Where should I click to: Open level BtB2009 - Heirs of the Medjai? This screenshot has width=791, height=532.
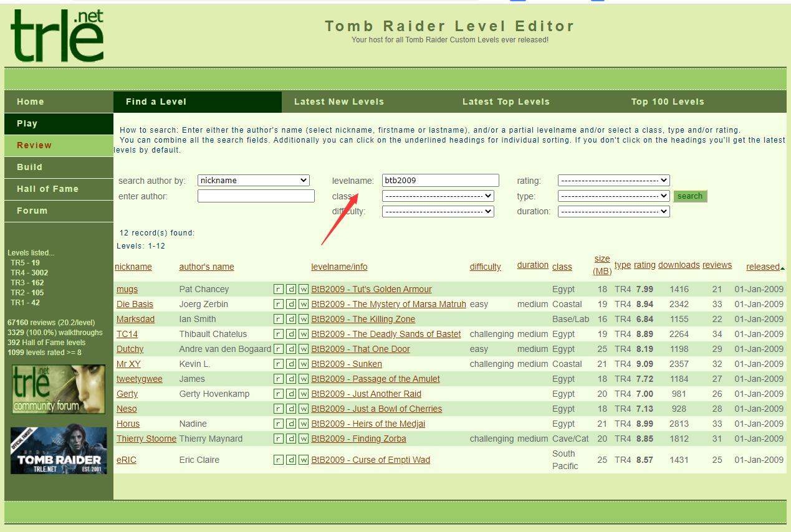click(368, 424)
